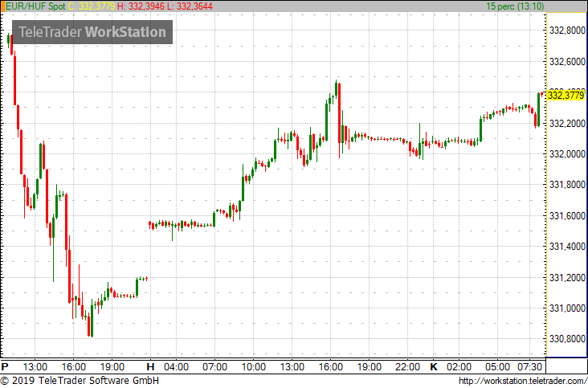This screenshot has width=588, height=388.
Task: Click the 332,0000 price axis label
Action: point(567,153)
